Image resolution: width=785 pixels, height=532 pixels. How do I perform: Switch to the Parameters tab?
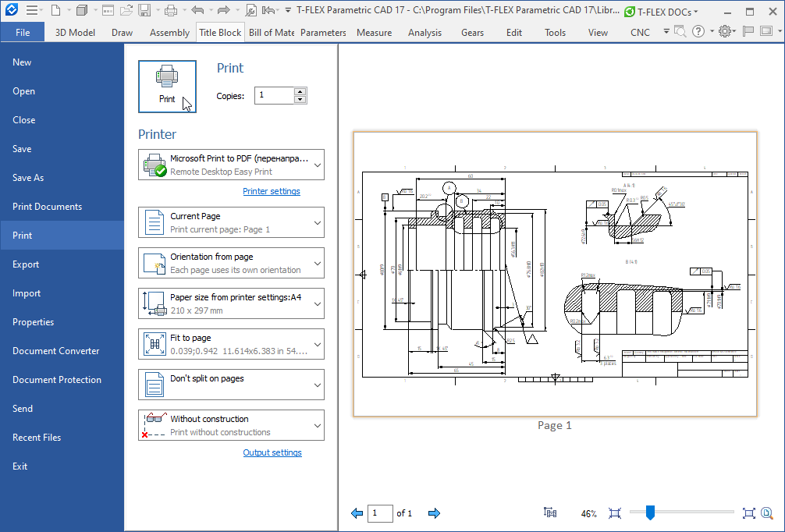tap(323, 33)
